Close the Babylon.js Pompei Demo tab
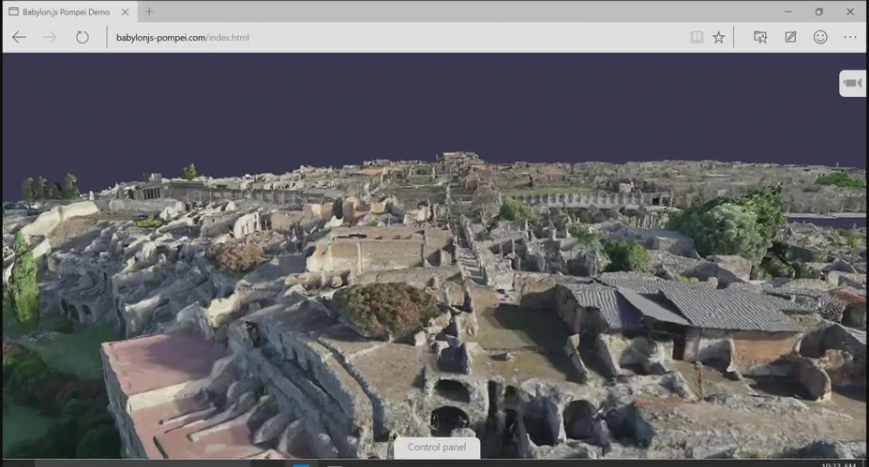This screenshot has height=467, width=869. [x=126, y=11]
